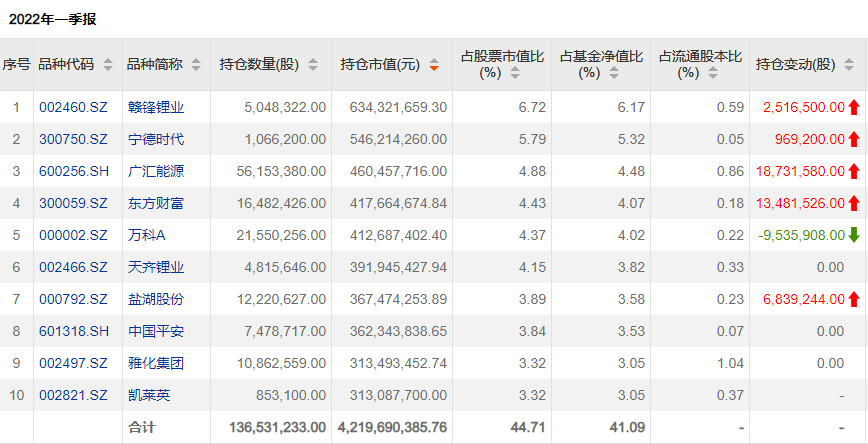Open stock code 002460.SZ link
This screenshot has height=444, width=868.
click(x=73, y=107)
